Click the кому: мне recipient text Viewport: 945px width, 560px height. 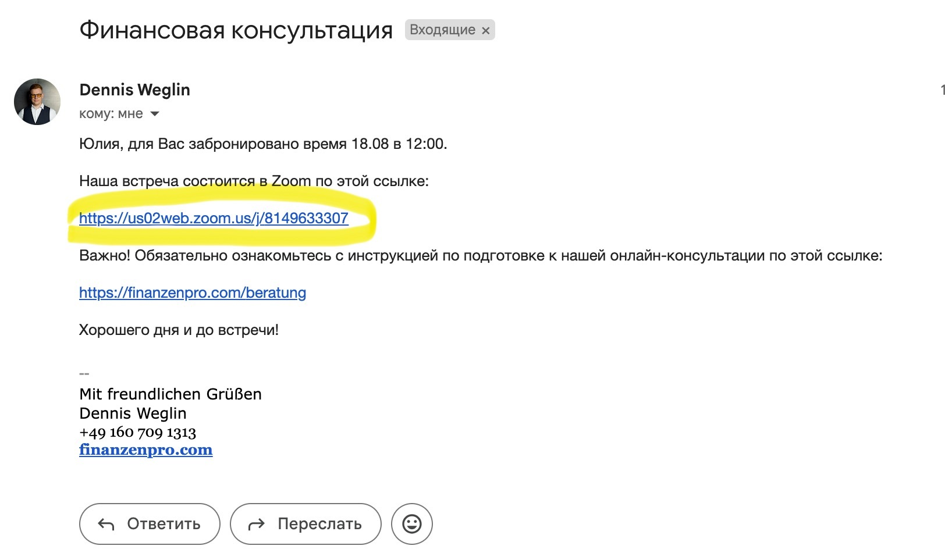click(x=111, y=114)
